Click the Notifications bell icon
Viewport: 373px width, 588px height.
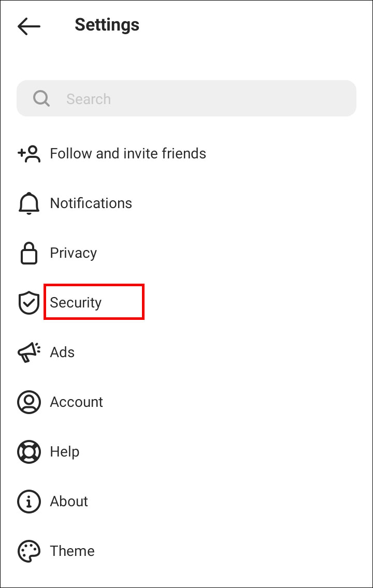[x=29, y=203]
